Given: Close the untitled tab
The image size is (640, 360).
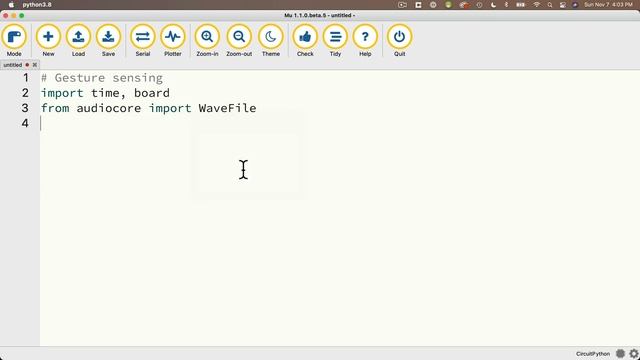Looking at the screenshot, I should coord(35,65).
